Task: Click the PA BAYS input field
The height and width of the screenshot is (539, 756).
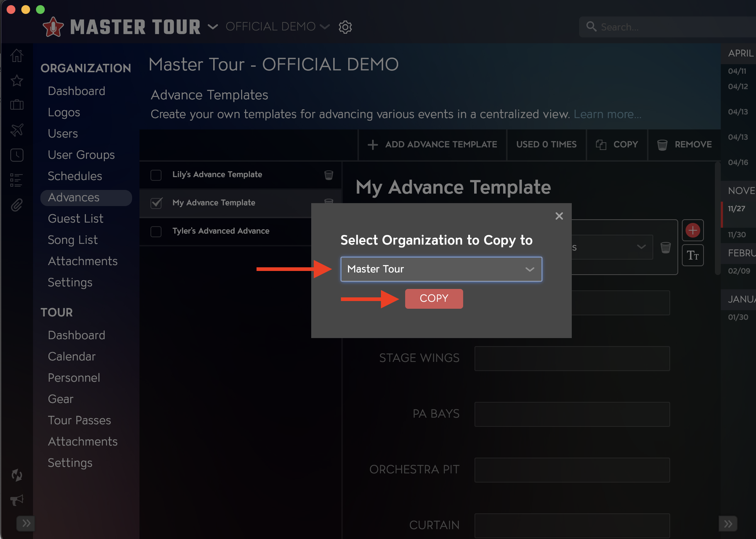Action: pyautogui.click(x=572, y=414)
